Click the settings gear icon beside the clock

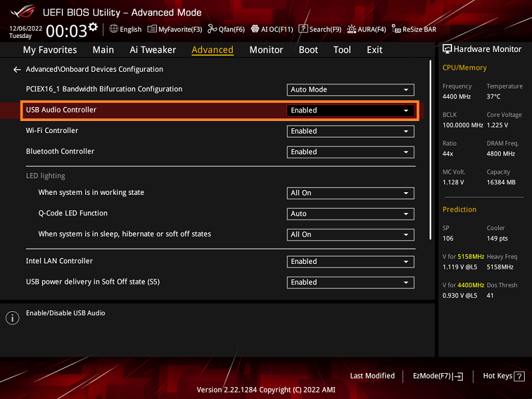click(x=93, y=27)
